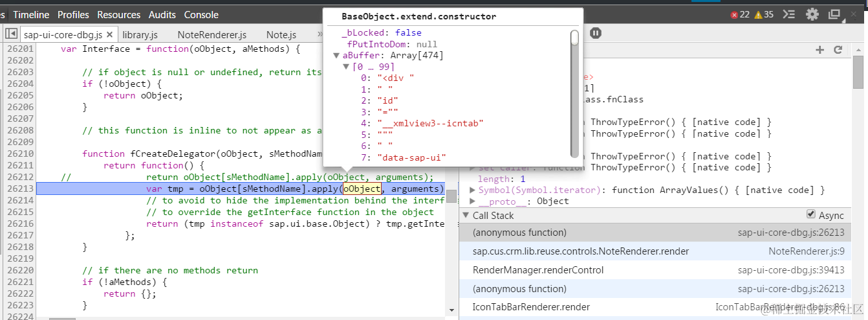Expand Symbol(Symbol.iterator) property
This screenshot has height=320, width=868.
click(x=473, y=190)
